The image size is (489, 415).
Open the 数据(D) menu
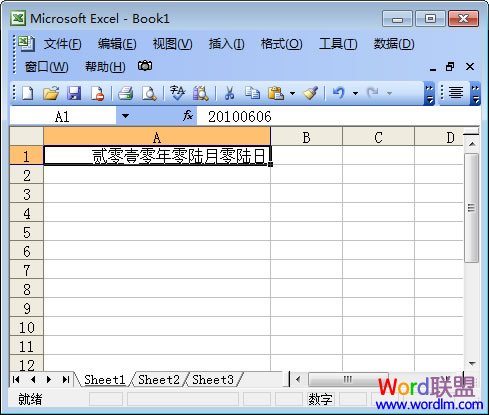pos(394,44)
